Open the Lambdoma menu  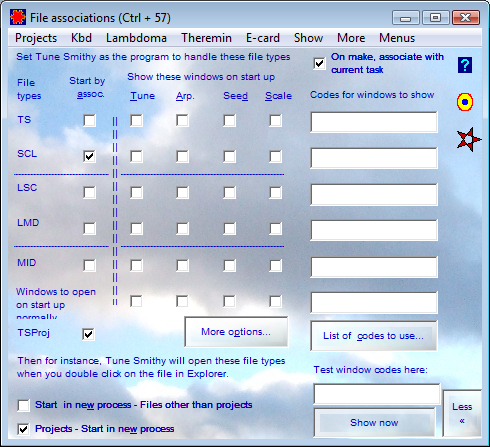tap(136, 38)
